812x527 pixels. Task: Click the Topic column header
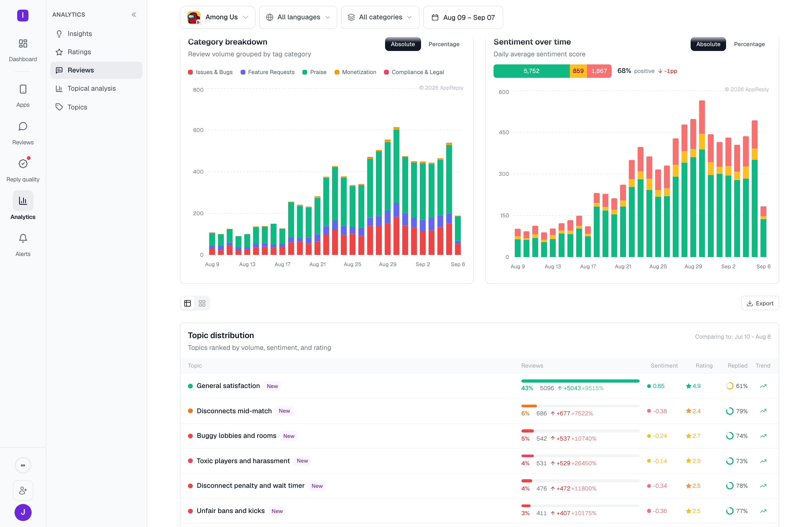click(195, 365)
